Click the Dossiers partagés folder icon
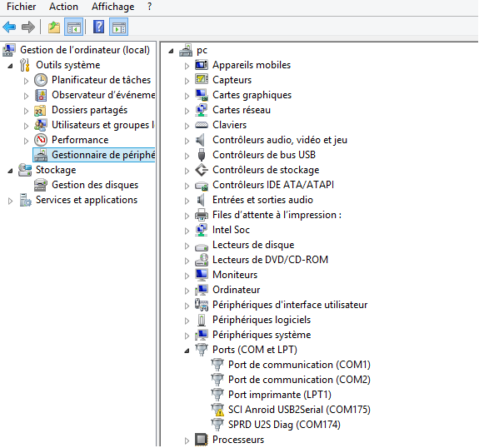The height and width of the screenshot is (448, 479). [x=41, y=110]
